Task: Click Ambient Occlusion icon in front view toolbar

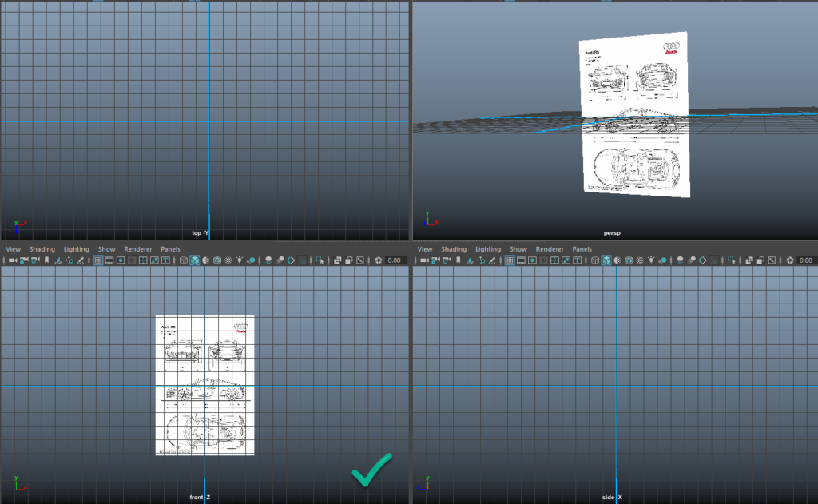Action: 268,260
